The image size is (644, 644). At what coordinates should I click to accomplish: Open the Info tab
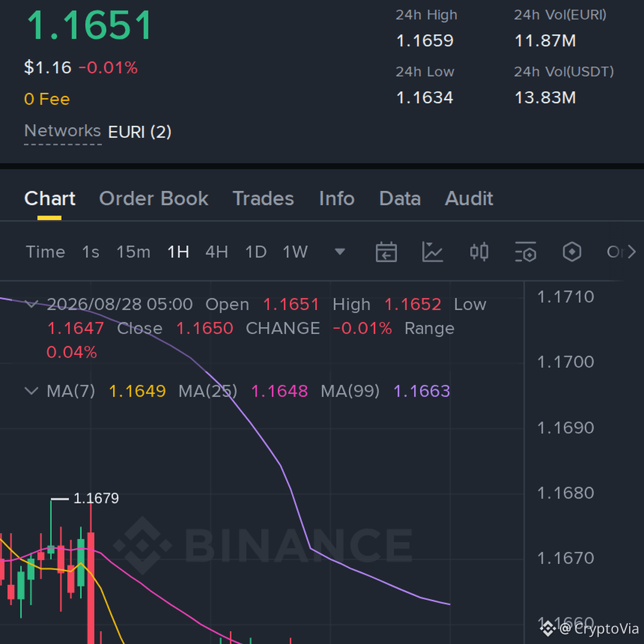[x=337, y=199]
